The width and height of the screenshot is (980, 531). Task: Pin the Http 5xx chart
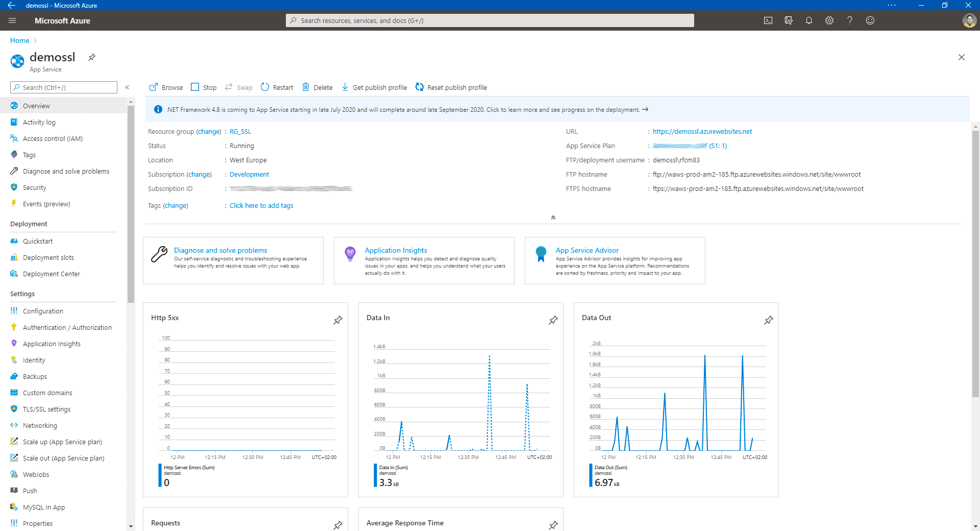click(x=338, y=320)
